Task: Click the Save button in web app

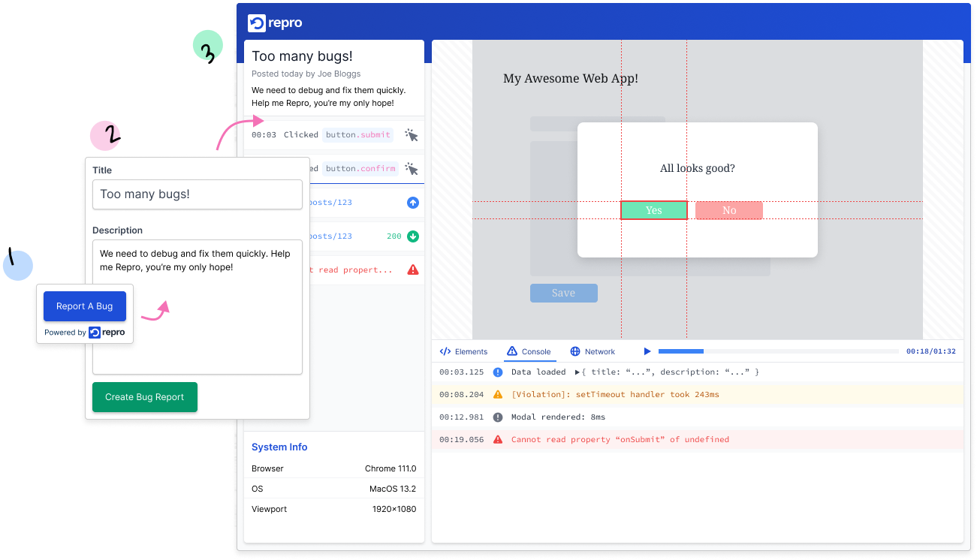Action: coord(564,293)
